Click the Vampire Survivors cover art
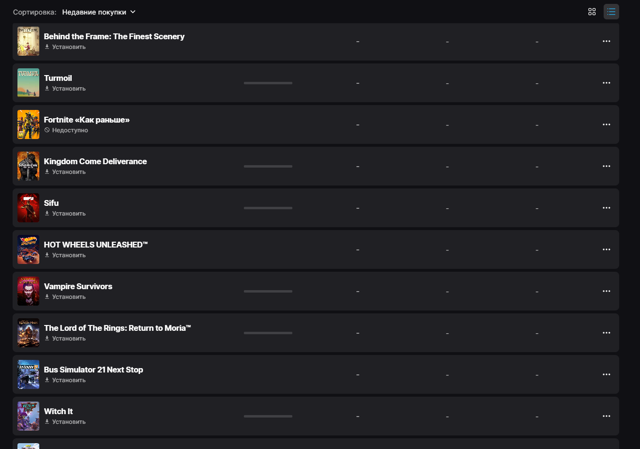The image size is (640, 449). pyautogui.click(x=28, y=291)
